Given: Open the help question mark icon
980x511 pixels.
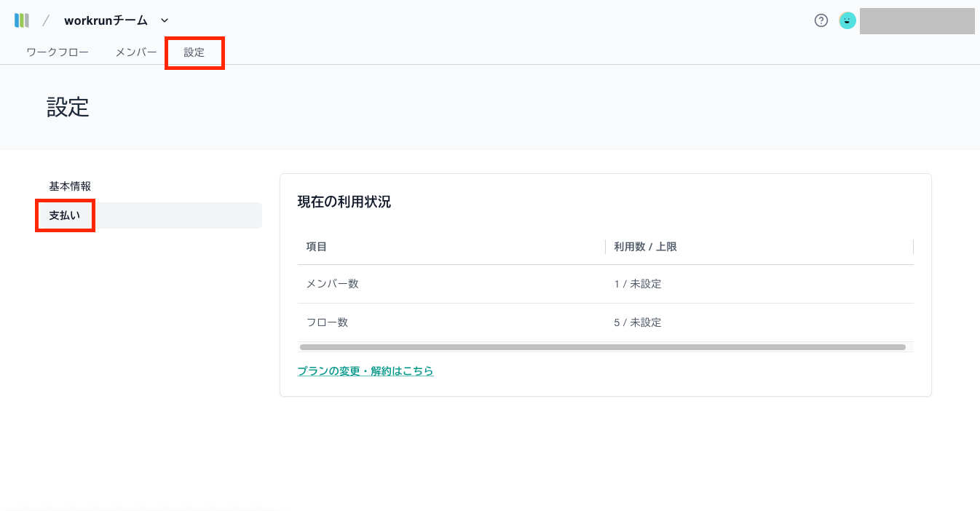Looking at the screenshot, I should (821, 20).
